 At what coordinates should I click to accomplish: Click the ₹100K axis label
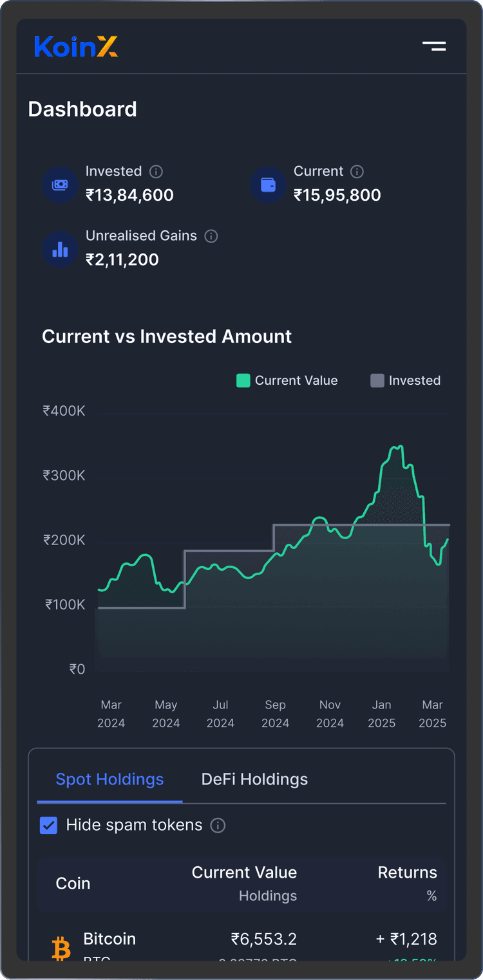pyautogui.click(x=65, y=605)
